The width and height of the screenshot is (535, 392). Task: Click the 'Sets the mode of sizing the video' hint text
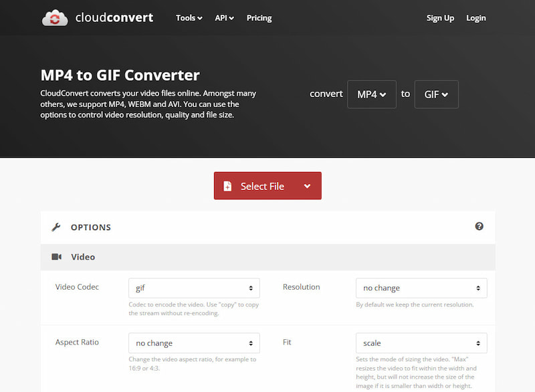pyautogui.click(x=416, y=373)
